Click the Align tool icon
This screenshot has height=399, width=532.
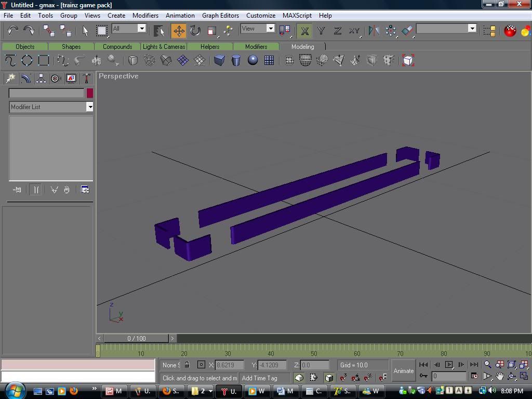click(x=407, y=31)
